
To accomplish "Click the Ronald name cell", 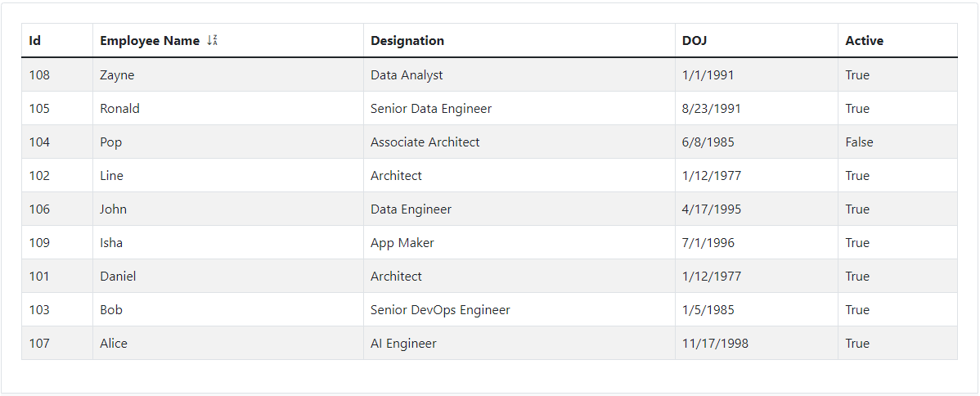I will [x=119, y=108].
